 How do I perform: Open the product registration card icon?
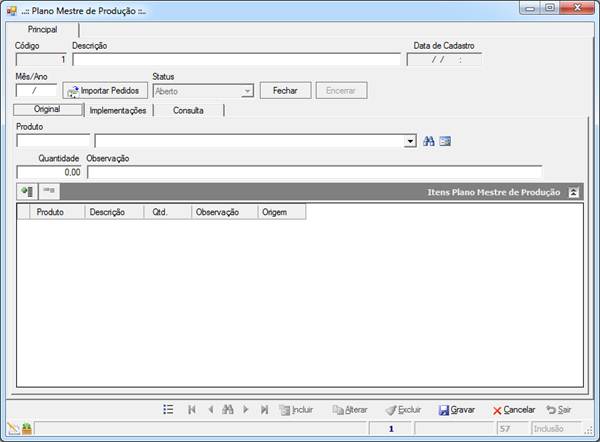click(x=445, y=141)
